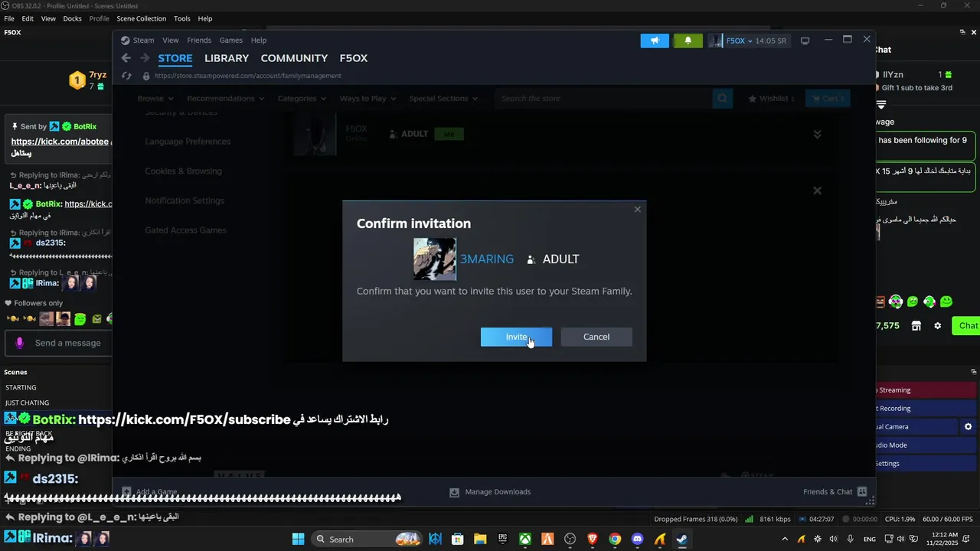Screen dimensions: 980x551
Task: Cancel the Steam Family invitation
Action: click(x=596, y=337)
